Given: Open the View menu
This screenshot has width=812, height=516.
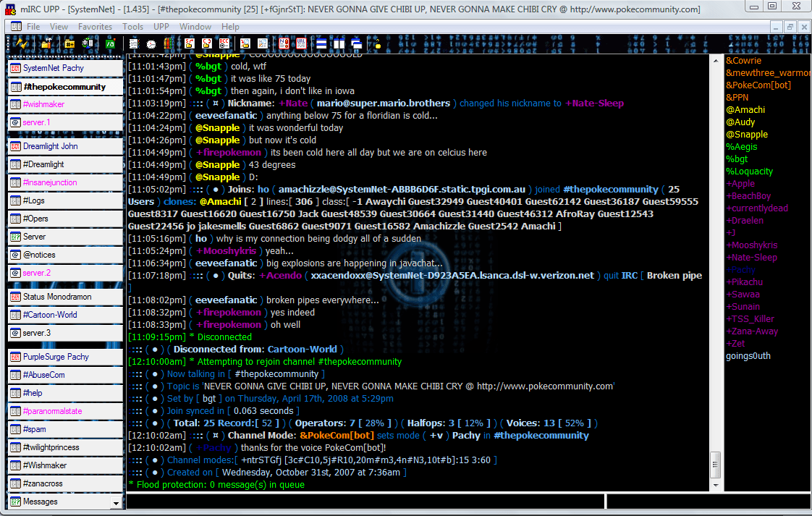Looking at the screenshot, I should click(59, 27).
